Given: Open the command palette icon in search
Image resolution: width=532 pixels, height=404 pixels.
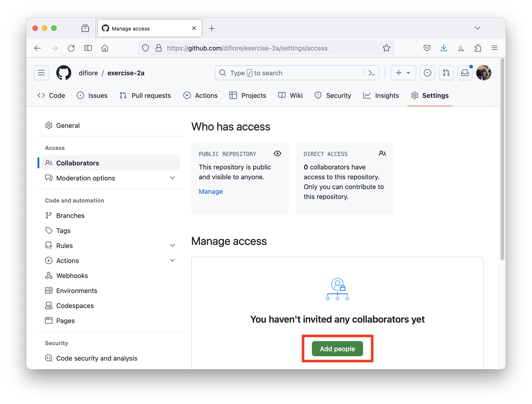Looking at the screenshot, I should (372, 73).
